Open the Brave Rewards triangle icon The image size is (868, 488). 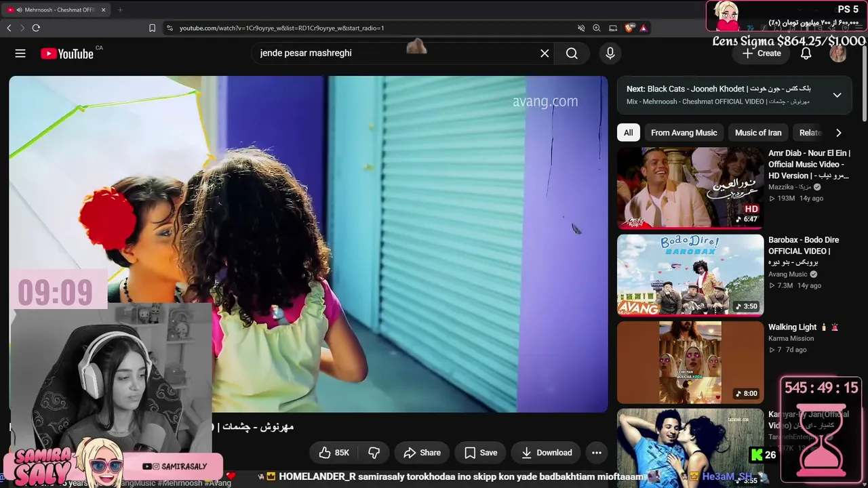644,28
